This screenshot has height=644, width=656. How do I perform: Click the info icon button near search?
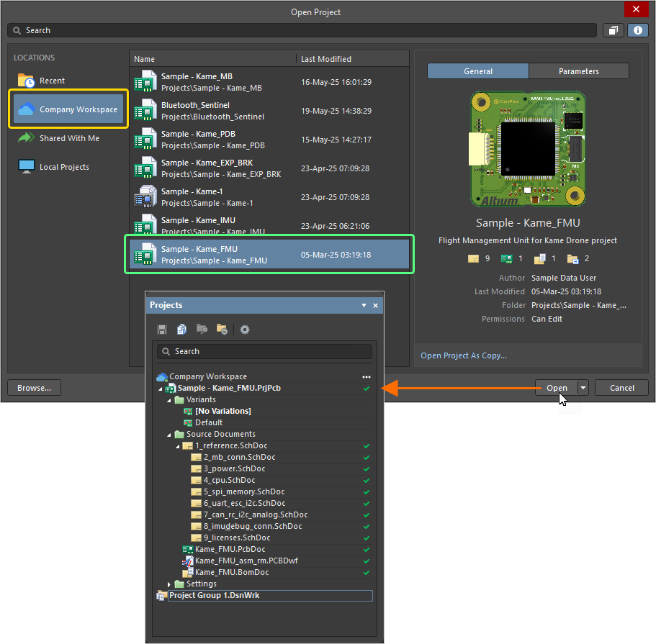click(637, 30)
